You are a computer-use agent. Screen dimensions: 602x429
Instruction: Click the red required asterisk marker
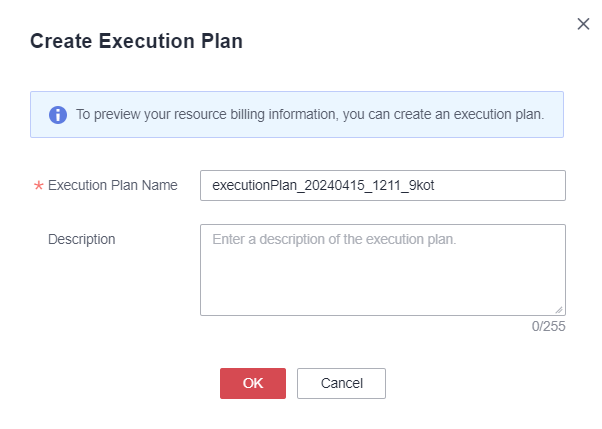click(x=38, y=186)
